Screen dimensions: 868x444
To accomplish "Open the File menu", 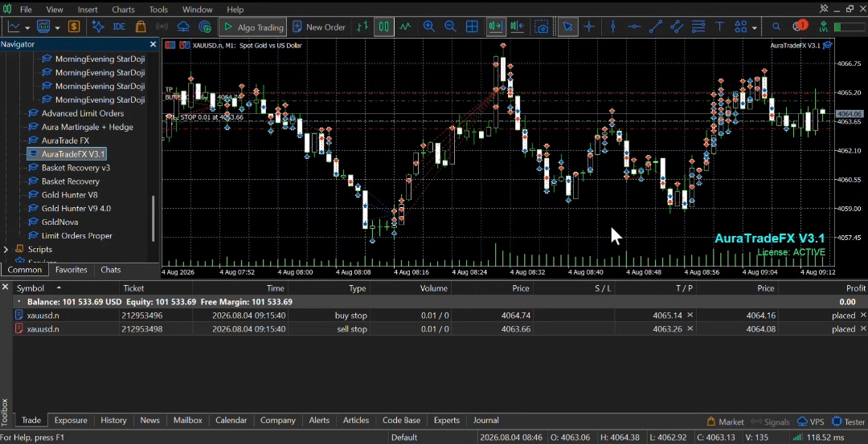I will 26,10.
